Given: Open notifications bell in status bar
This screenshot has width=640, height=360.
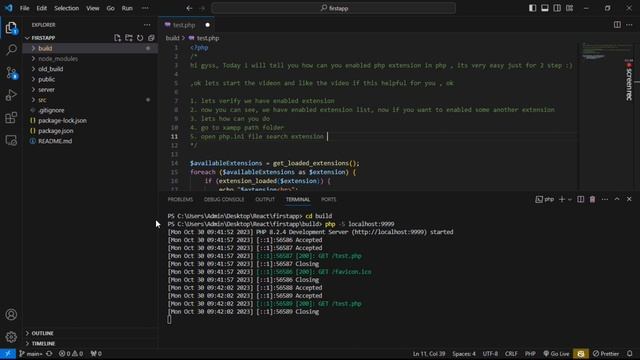Looking at the screenshot, I should coord(630,354).
